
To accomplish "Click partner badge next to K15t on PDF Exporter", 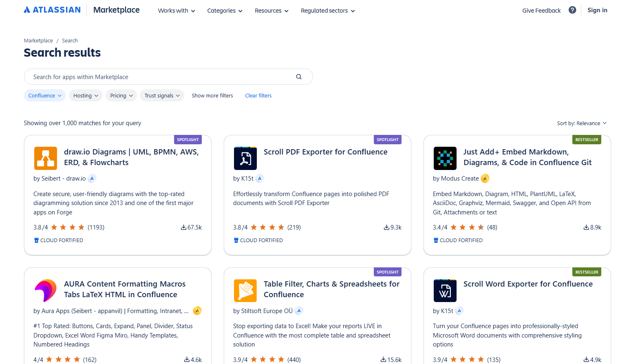I will (260, 178).
